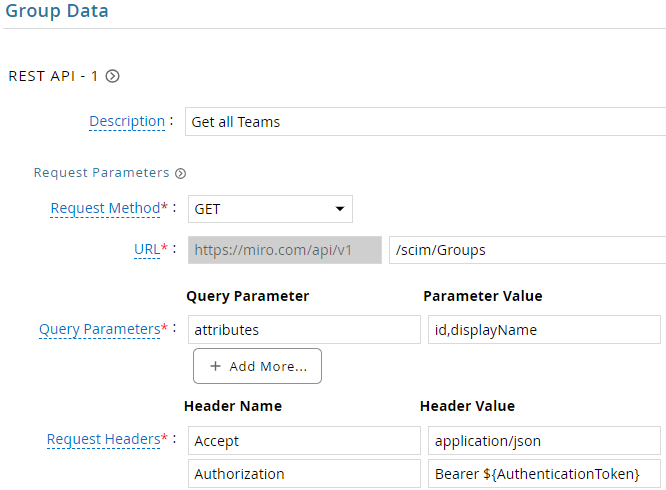This screenshot has height=490, width=666.
Task: Focus the header value field 'application/json'
Action: point(544,441)
